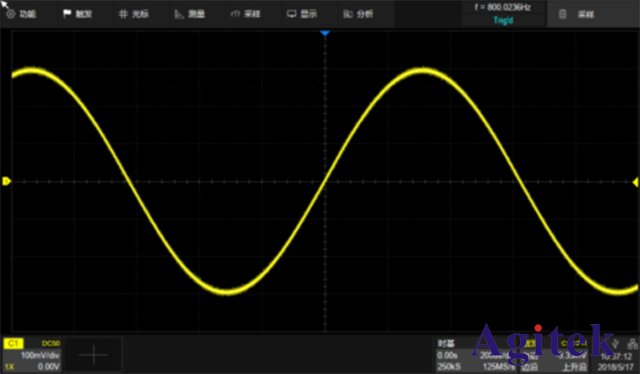Open the 上升沿 rising edge trigger settings
Screen dimensions: 640x374
point(574,367)
